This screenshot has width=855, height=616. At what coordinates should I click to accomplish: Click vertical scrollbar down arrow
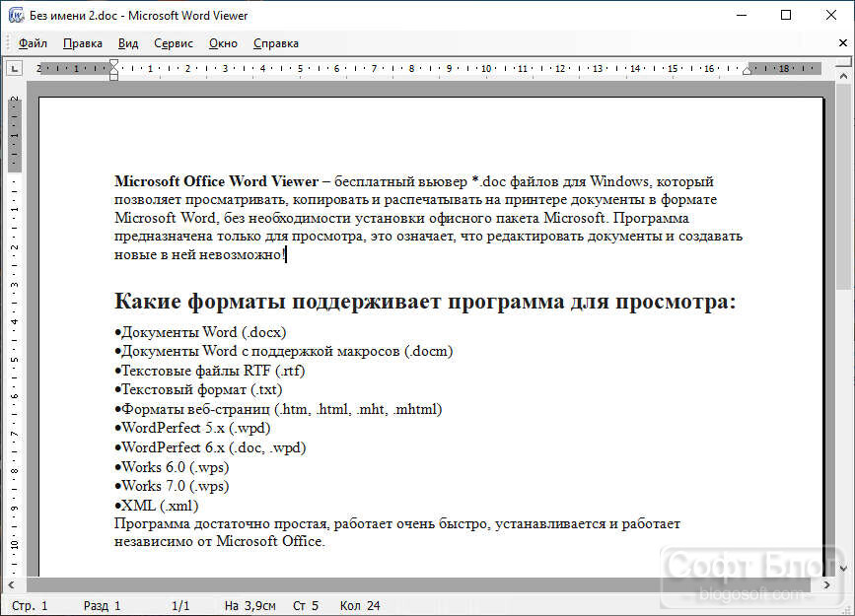[x=843, y=568]
